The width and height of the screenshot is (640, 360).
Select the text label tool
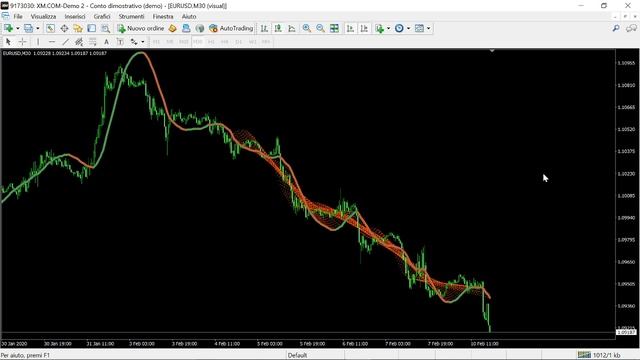120,42
